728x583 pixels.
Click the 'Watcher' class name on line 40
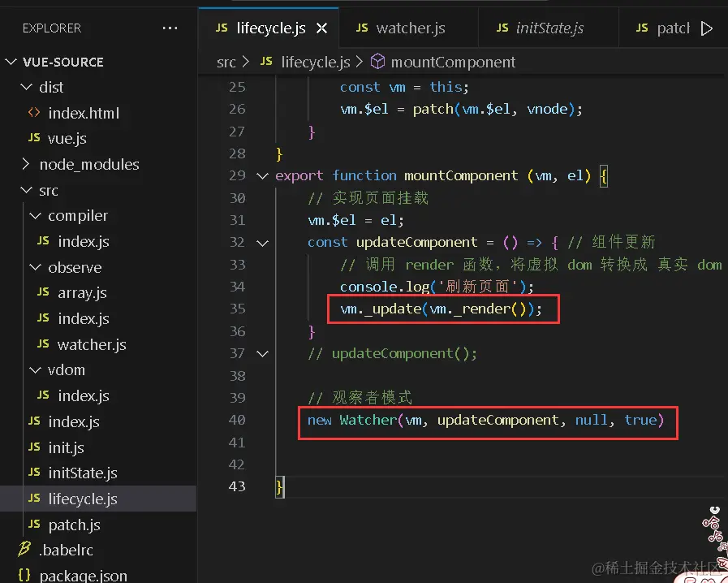point(368,420)
